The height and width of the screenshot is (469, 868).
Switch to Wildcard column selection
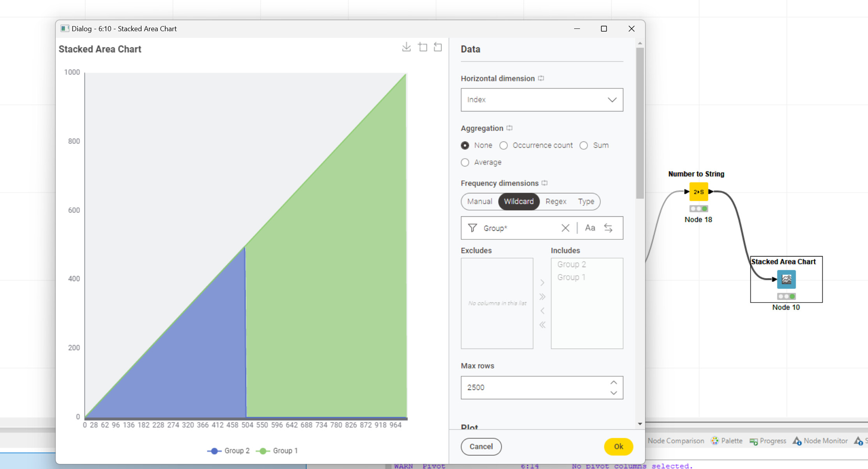[519, 202]
